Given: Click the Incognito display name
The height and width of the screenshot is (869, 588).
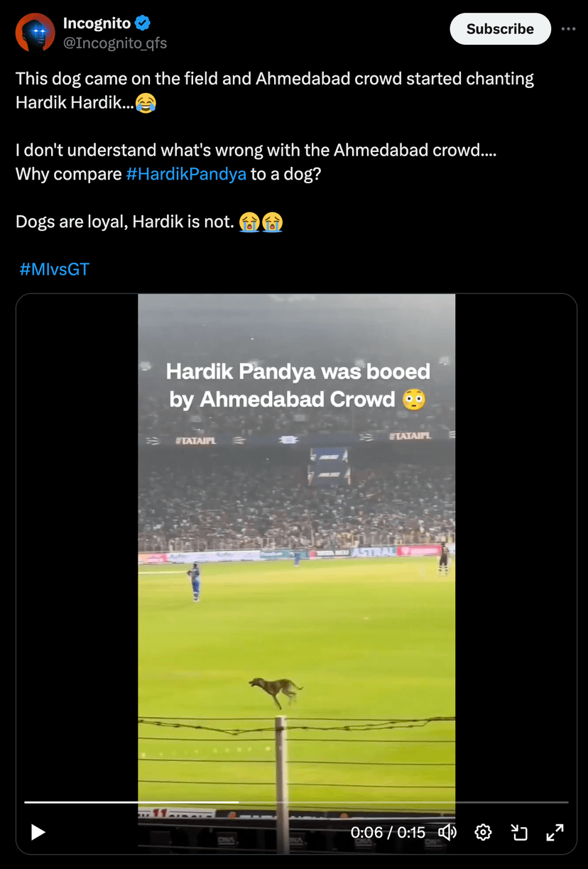Looking at the screenshot, I should tap(97, 23).
